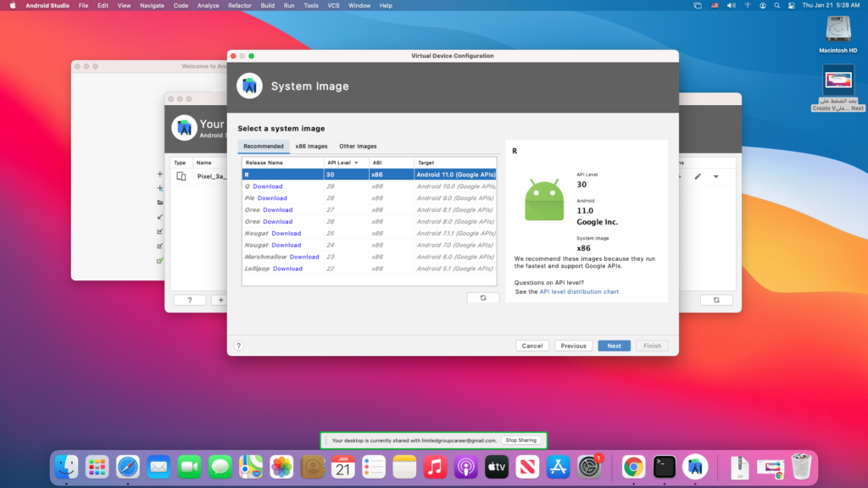Click the question mark button in the AVD Manager window

[x=189, y=300]
